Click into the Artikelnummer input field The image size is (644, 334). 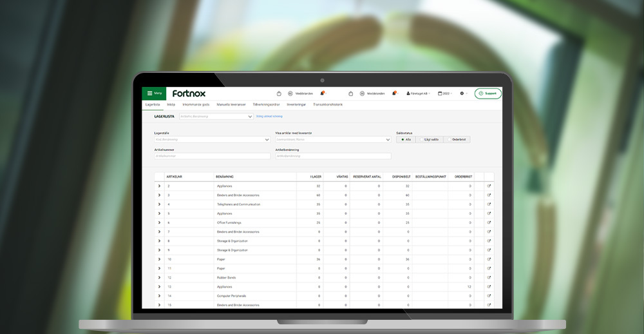[x=212, y=156]
